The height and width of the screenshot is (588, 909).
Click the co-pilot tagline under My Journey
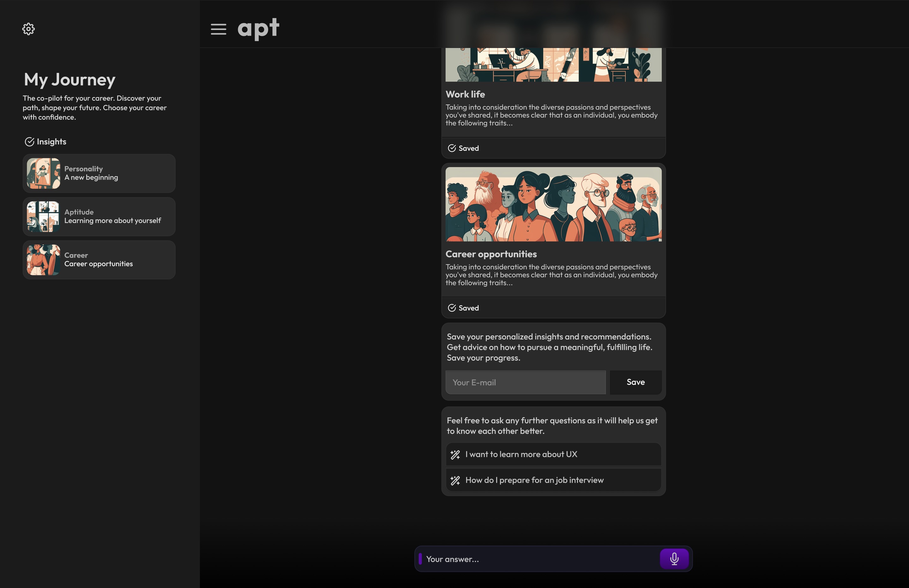click(x=95, y=108)
